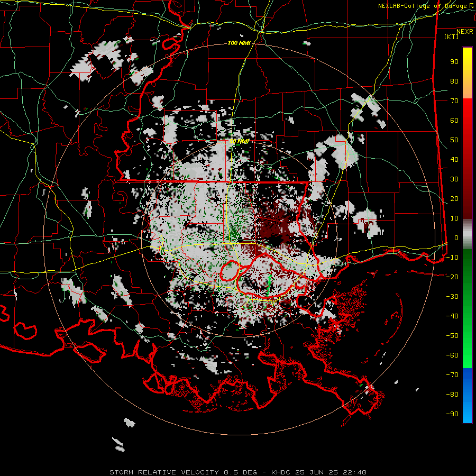Click the blue bottom segment of the color bar
This screenshot has width=476, height=476.
(467, 396)
